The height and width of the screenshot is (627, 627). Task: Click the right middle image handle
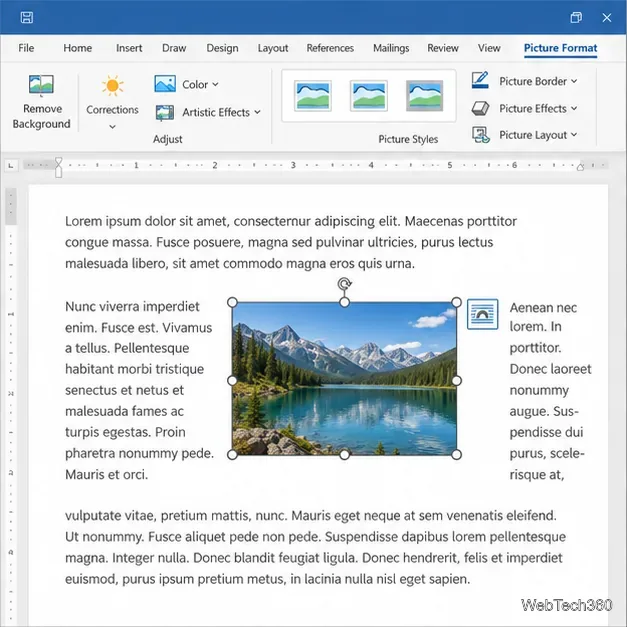[x=456, y=380]
